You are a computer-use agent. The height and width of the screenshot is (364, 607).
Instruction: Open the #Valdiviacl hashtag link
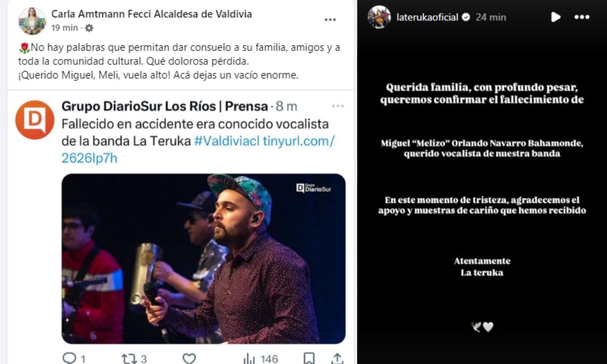[226, 141]
